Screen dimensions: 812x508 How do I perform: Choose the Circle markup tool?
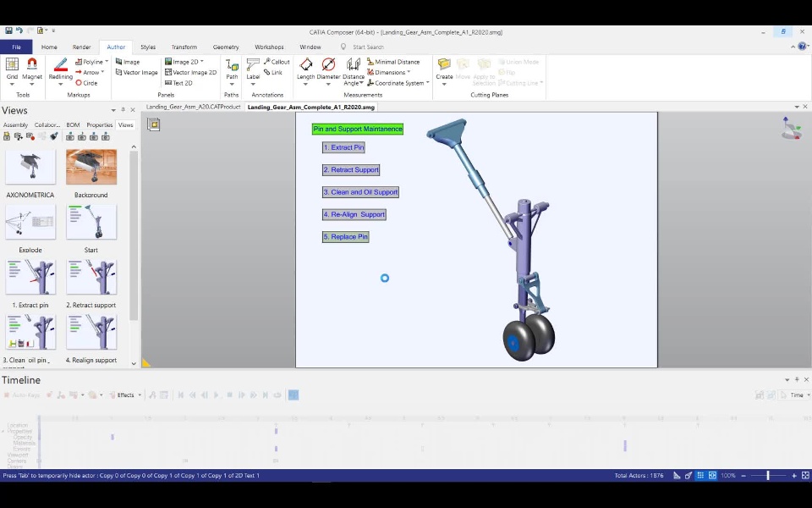(86, 83)
